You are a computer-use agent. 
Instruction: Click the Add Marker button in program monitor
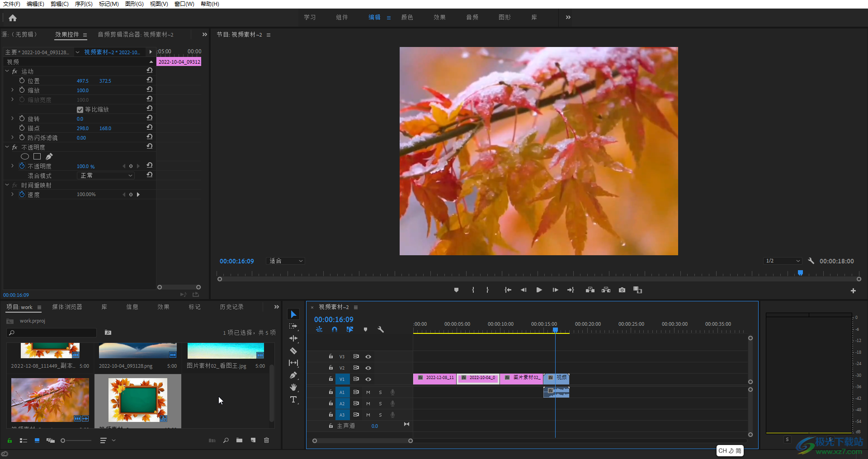(456, 290)
